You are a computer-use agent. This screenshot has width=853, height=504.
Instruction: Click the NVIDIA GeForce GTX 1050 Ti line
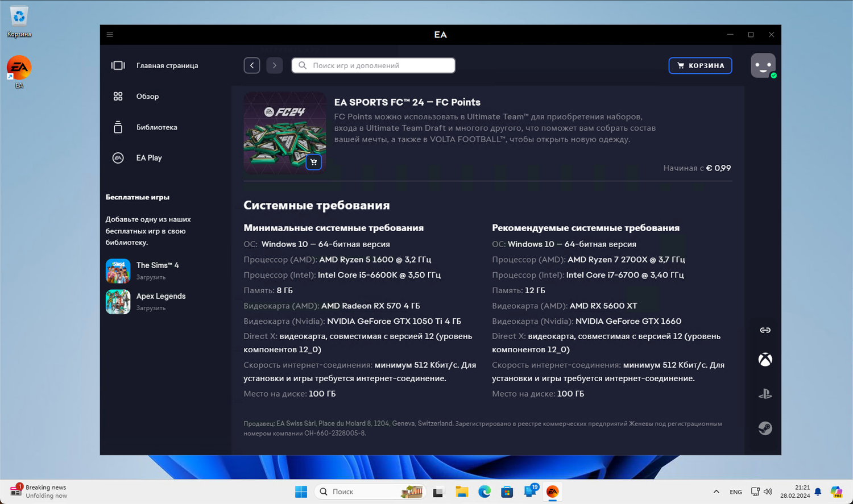pos(353,321)
